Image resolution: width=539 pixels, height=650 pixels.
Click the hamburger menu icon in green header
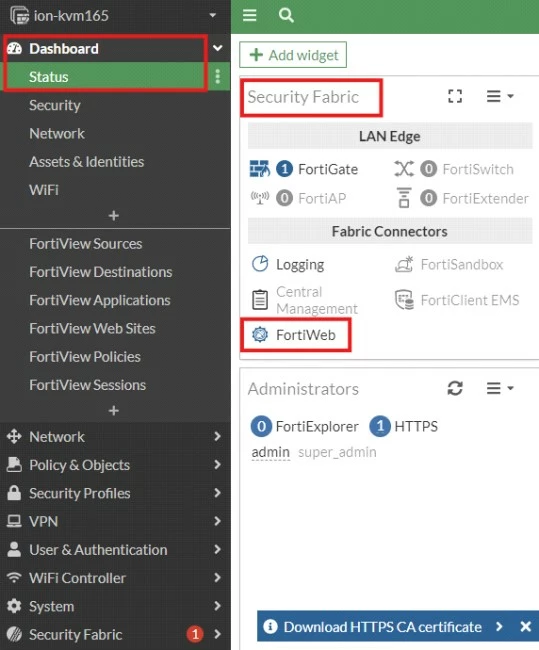(x=250, y=15)
